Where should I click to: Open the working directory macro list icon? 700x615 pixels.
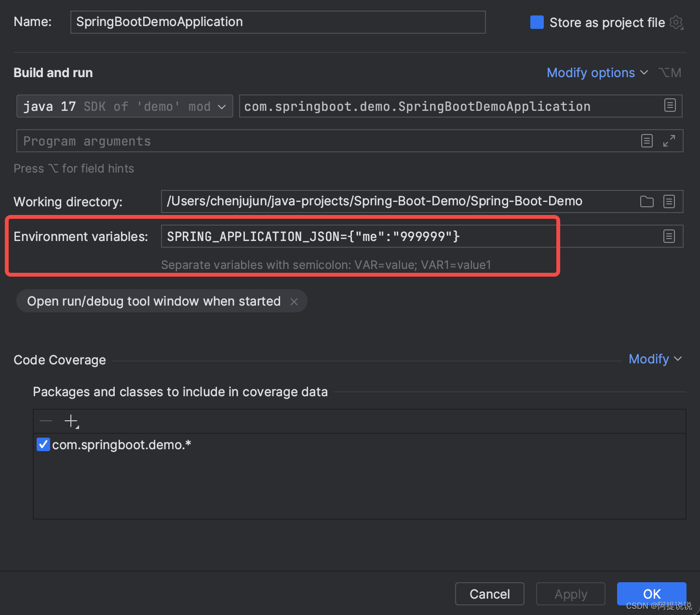point(669,201)
